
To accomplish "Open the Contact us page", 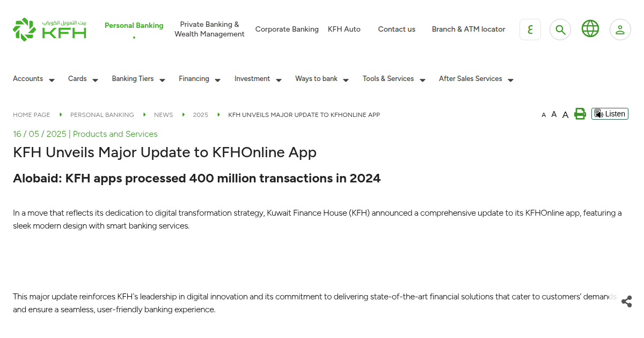I will point(397,29).
